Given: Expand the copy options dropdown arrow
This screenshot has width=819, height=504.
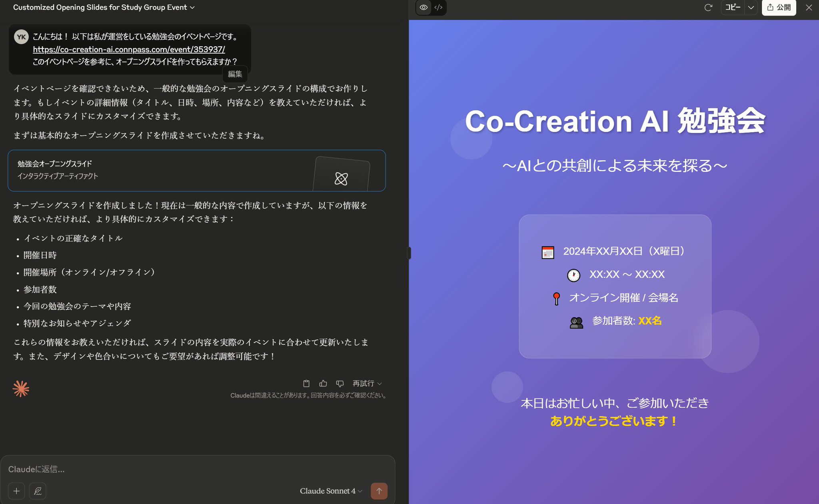Looking at the screenshot, I should pyautogui.click(x=751, y=7).
